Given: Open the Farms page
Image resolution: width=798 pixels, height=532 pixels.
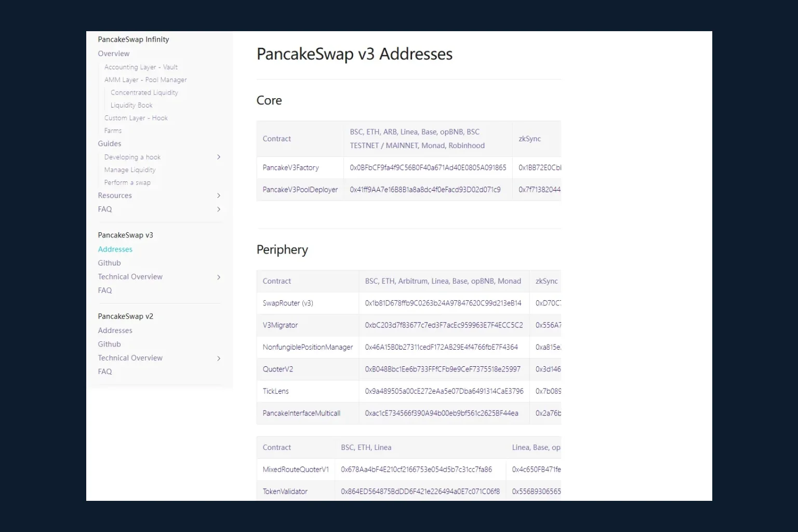Looking at the screenshot, I should 113,131.
